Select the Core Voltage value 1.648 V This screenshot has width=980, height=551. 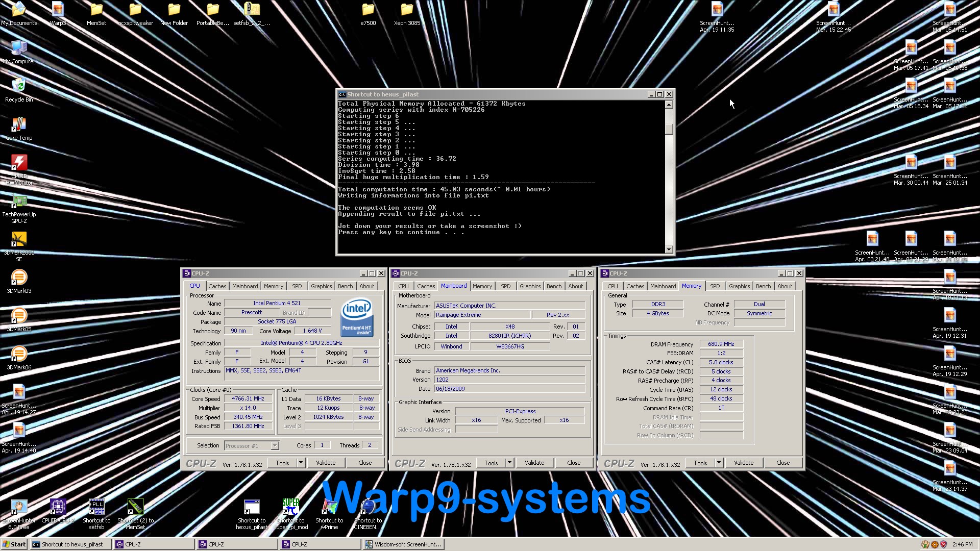[312, 331]
